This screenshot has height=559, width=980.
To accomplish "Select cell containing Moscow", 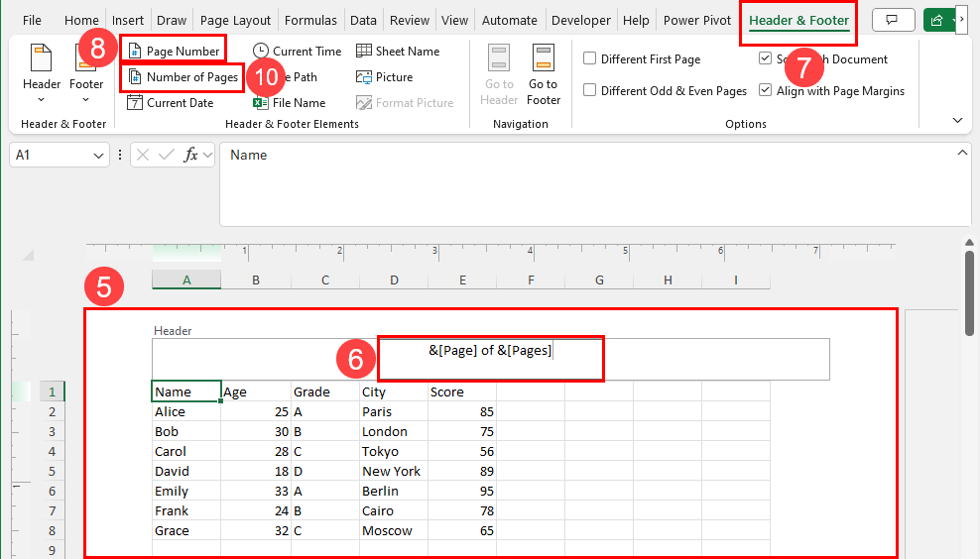I will coord(394,531).
